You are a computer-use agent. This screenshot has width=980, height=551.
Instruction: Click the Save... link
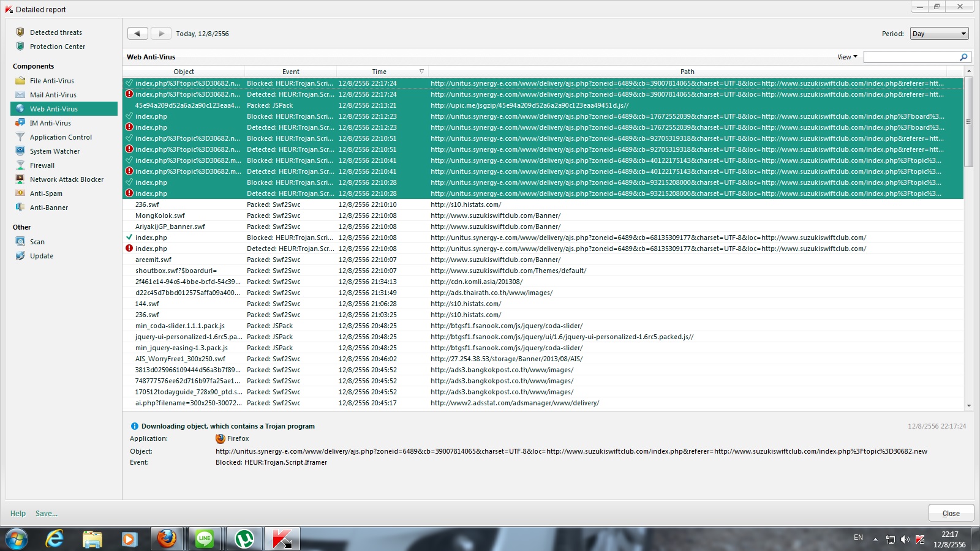47,514
